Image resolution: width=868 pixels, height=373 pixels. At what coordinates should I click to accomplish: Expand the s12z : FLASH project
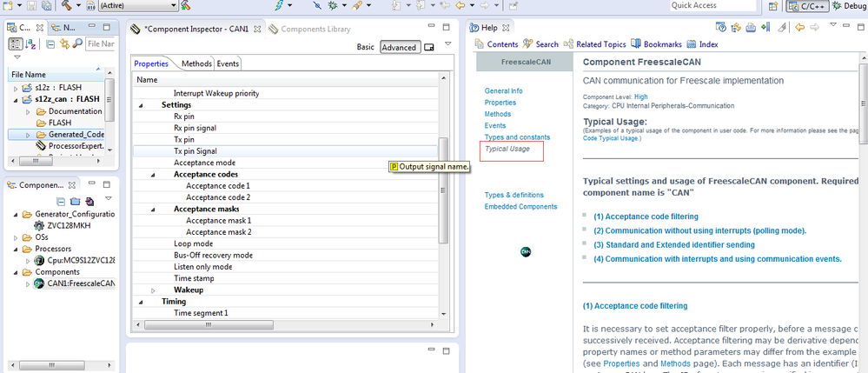tap(15, 88)
